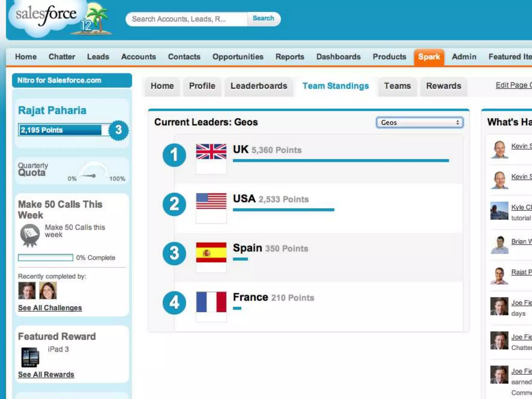Open See All Challenges link
This screenshot has width=532, height=399.
[50, 308]
